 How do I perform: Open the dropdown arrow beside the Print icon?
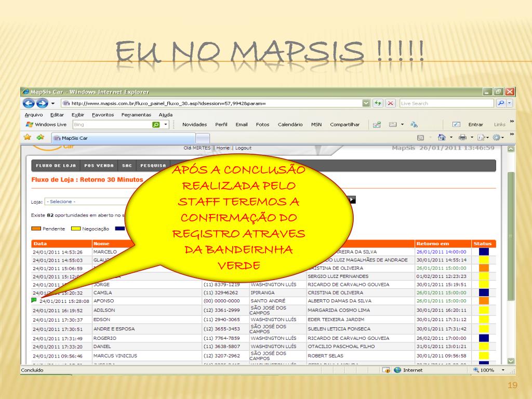click(x=472, y=137)
